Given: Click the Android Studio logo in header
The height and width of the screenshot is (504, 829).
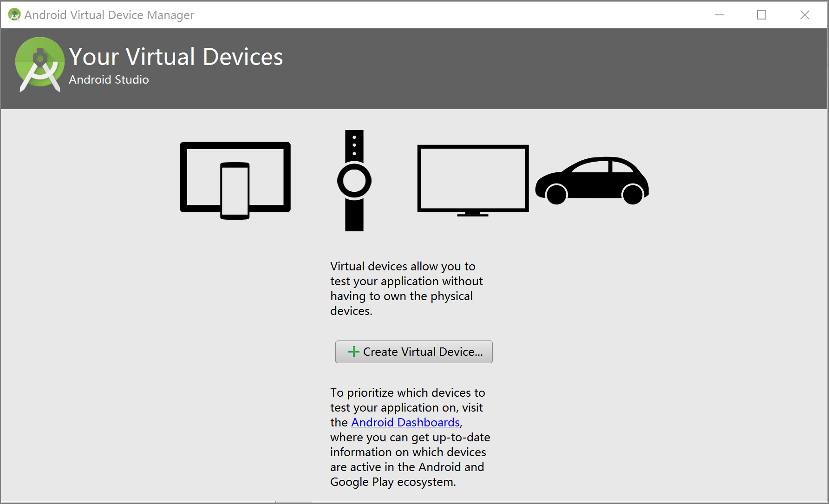Looking at the screenshot, I should pos(40,65).
